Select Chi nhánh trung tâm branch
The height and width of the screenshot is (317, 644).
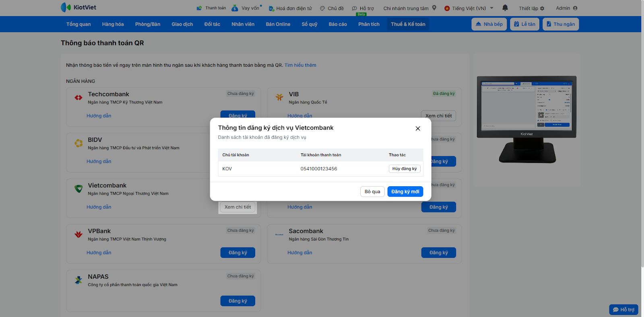(x=406, y=8)
